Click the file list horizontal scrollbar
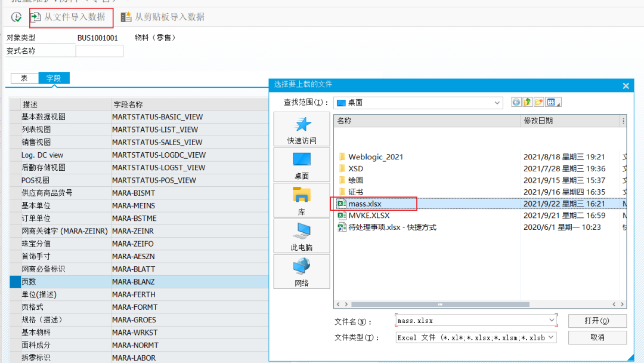Viewport: 644px width, 363px height. [x=440, y=304]
